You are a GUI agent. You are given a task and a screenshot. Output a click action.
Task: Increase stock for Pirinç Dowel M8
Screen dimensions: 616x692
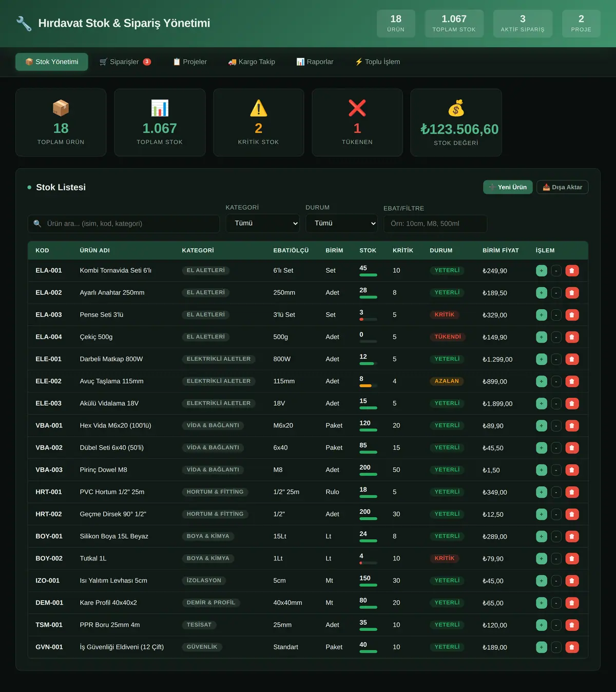541,470
